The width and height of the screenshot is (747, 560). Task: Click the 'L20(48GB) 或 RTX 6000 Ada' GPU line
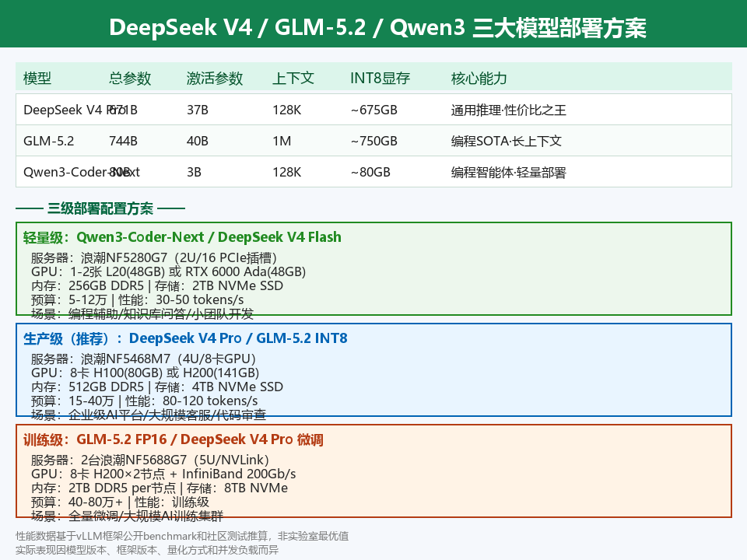click(168, 271)
